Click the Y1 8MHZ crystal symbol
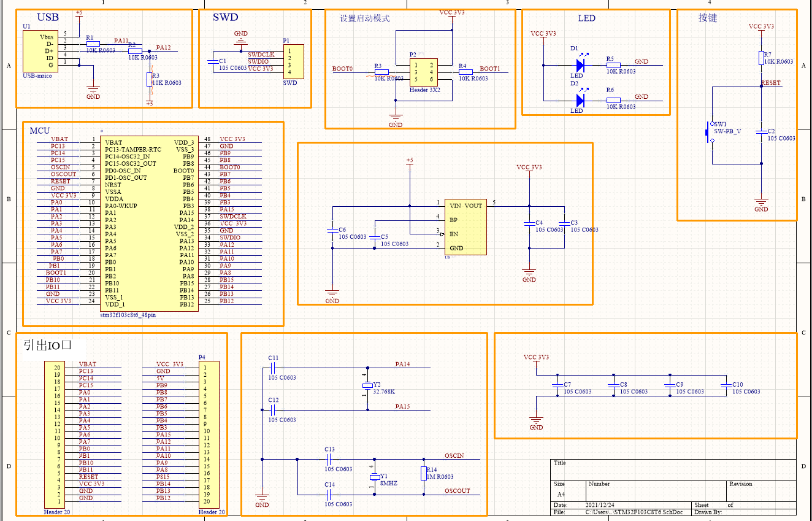 (375, 477)
